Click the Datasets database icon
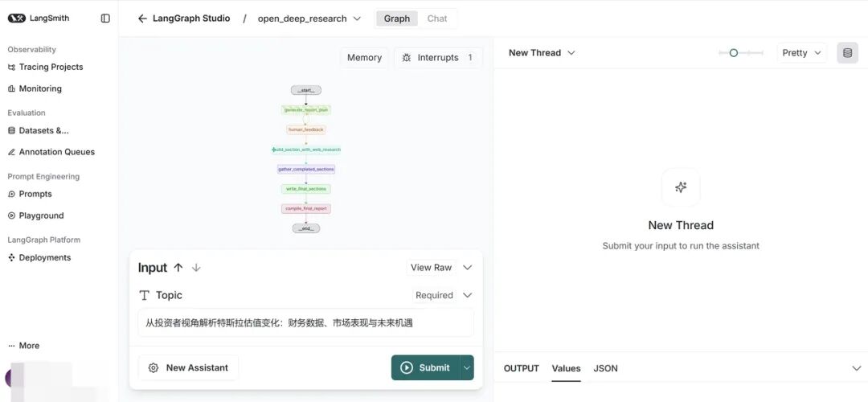The width and height of the screenshot is (868, 402). click(x=11, y=131)
